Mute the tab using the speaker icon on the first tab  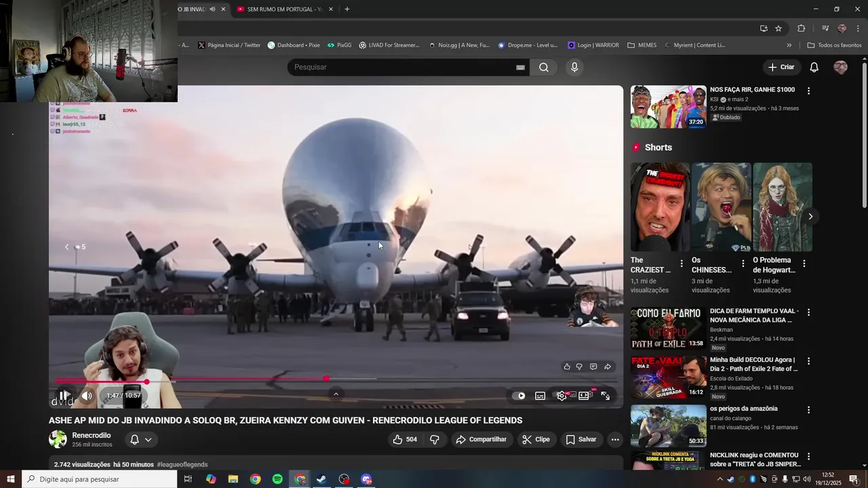click(212, 9)
